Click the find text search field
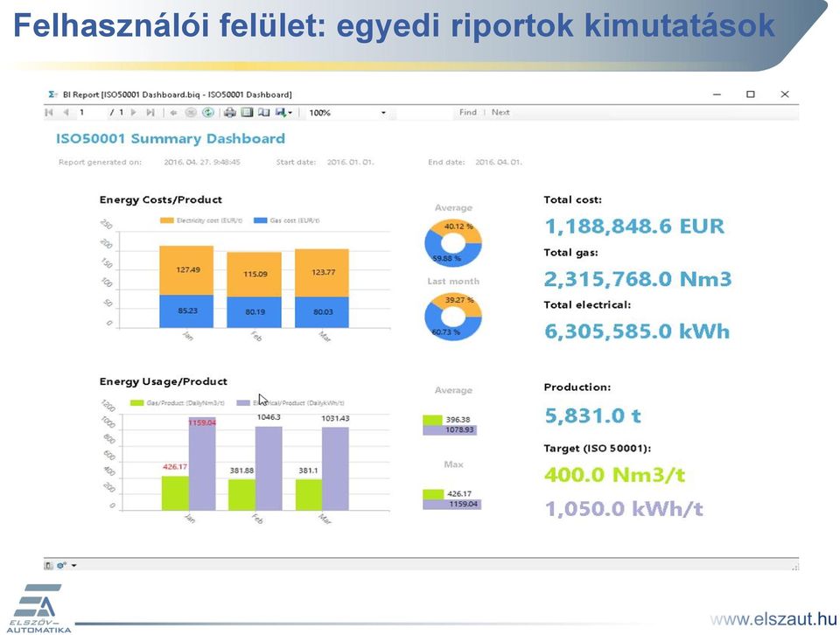 [423, 113]
